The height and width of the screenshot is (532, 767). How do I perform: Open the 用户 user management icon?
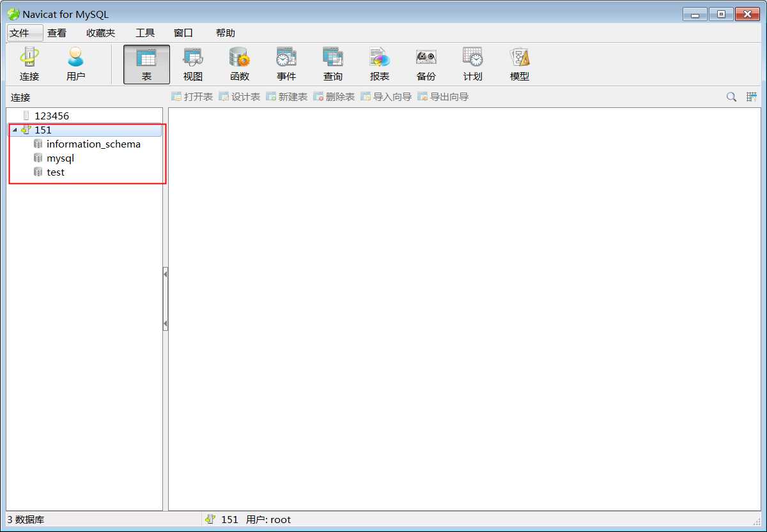(76, 65)
